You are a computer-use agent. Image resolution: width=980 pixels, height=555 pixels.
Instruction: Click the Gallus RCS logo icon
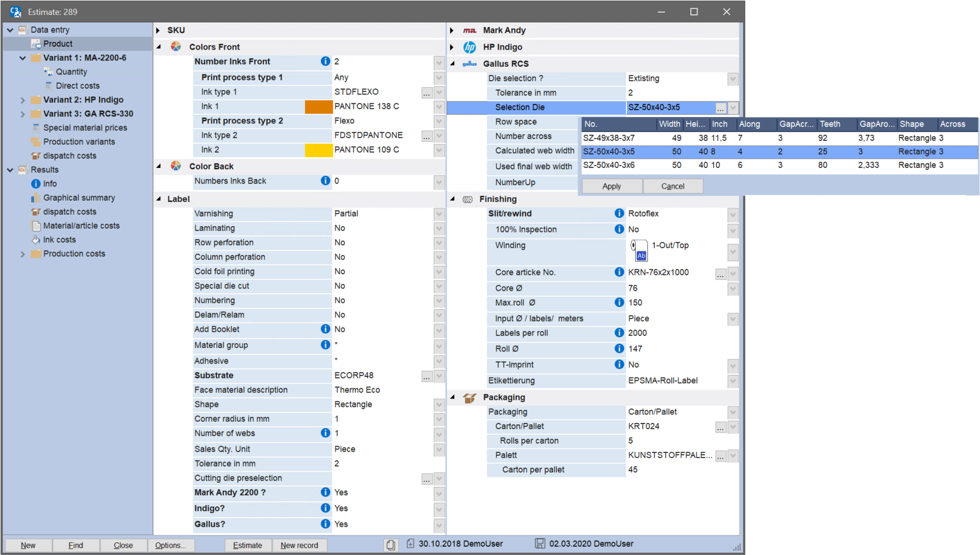(470, 63)
